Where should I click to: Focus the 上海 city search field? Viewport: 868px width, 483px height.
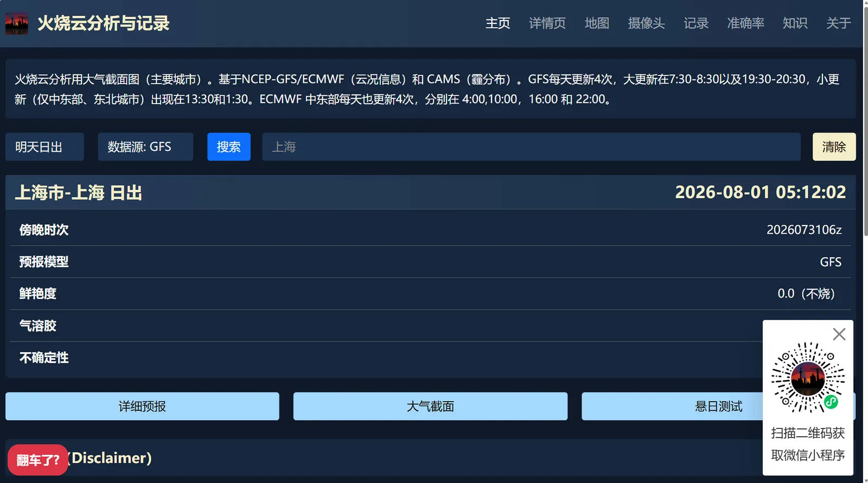pyautogui.click(x=531, y=147)
